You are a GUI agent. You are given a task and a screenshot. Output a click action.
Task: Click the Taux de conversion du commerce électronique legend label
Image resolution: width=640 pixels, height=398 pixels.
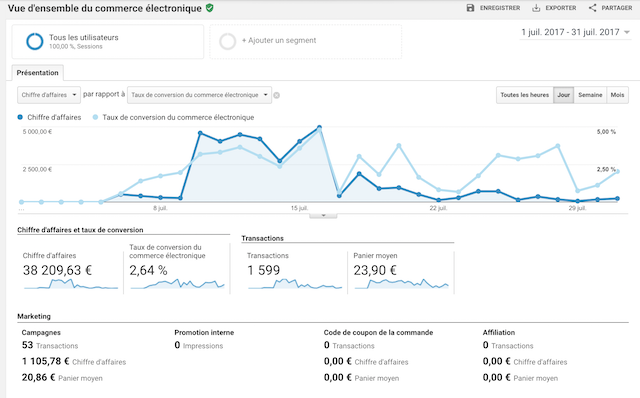178,118
